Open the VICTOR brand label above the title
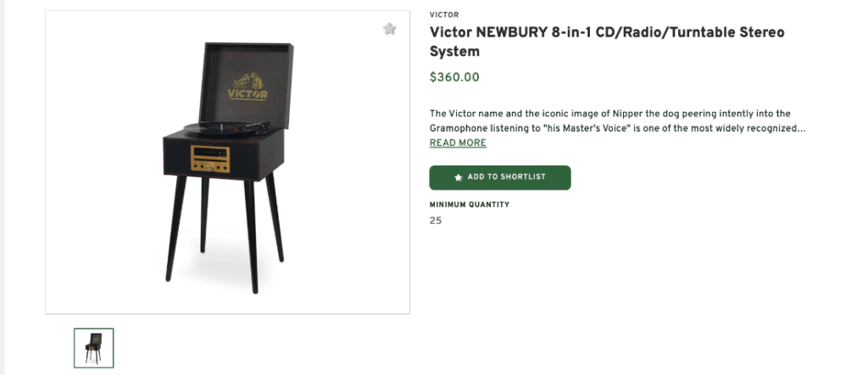Image resolution: width=868 pixels, height=375 pixels. (x=444, y=14)
